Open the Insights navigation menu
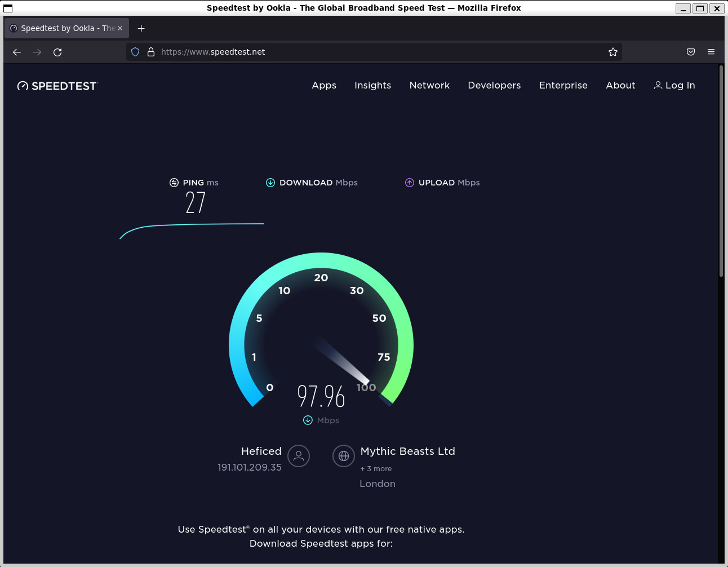728x567 pixels. pyautogui.click(x=372, y=85)
